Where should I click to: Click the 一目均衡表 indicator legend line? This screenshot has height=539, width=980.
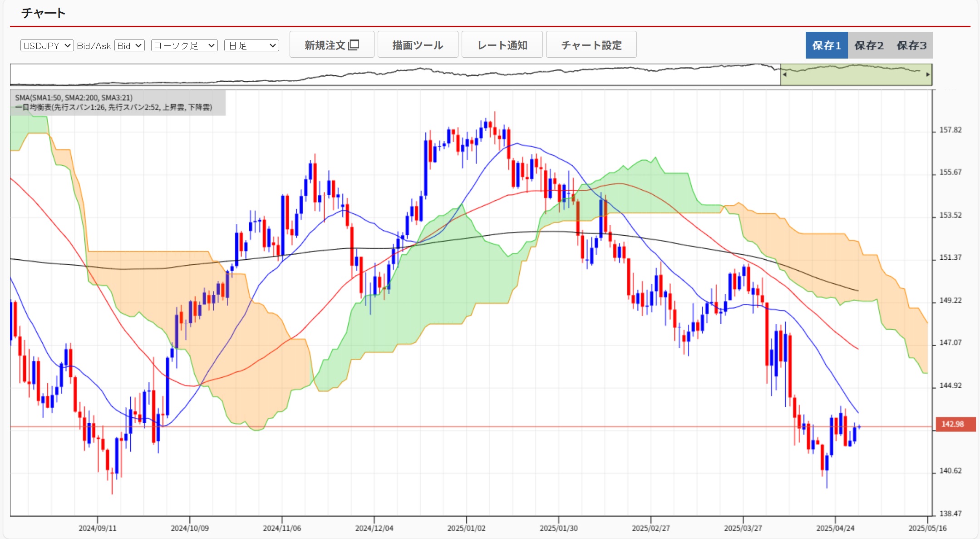tap(113, 107)
